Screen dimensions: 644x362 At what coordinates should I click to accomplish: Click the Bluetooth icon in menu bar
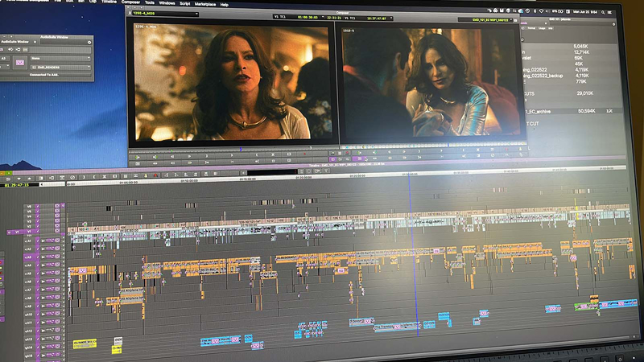535,11
